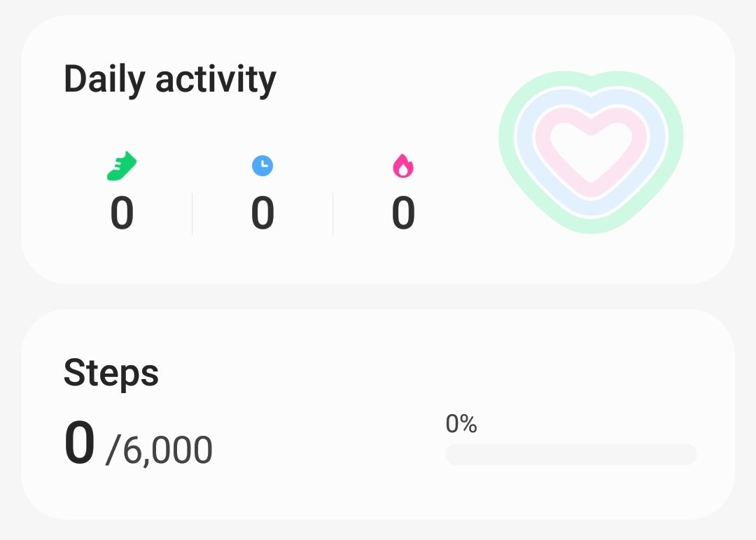Open the Daily activity card background

coord(378,149)
